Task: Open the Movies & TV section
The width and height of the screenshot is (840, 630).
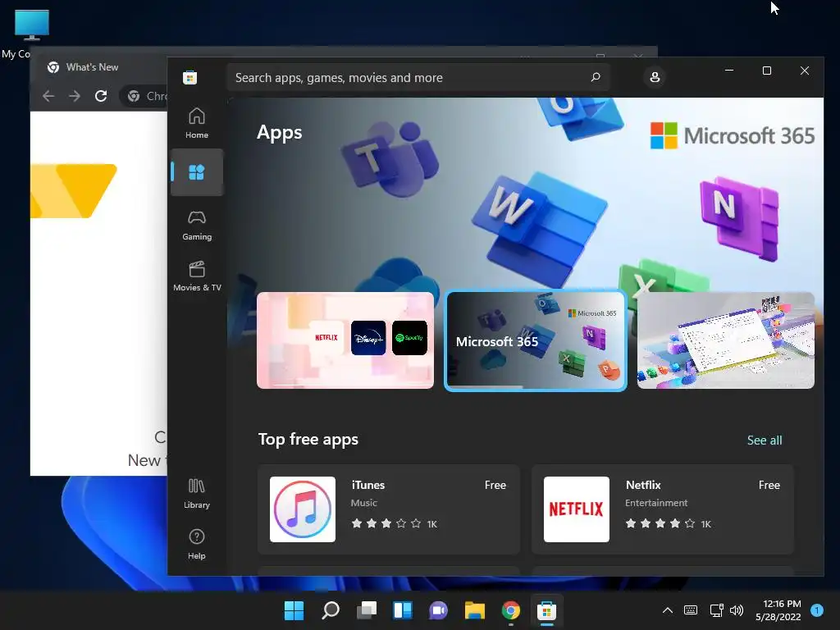Action: (197, 276)
